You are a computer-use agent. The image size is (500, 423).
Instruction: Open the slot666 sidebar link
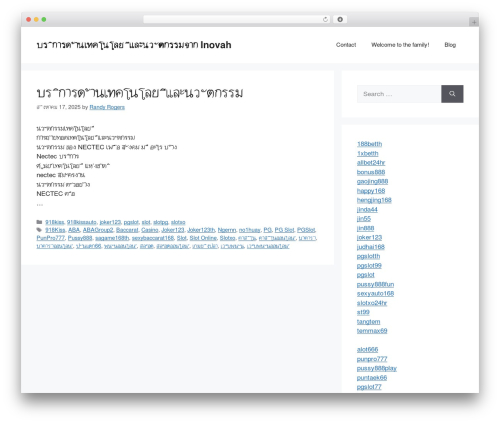(x=367, y=349)
